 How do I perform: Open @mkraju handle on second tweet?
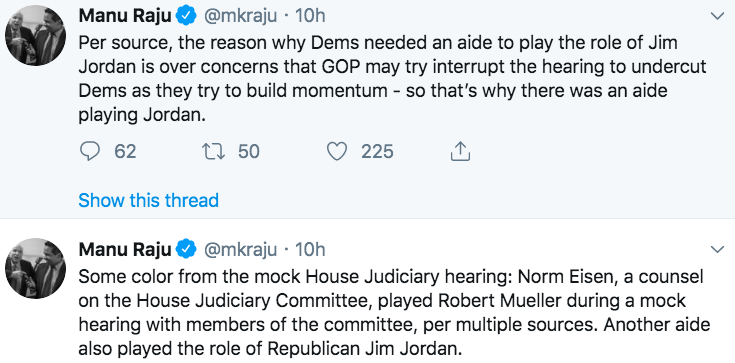(x=240, y=250)
